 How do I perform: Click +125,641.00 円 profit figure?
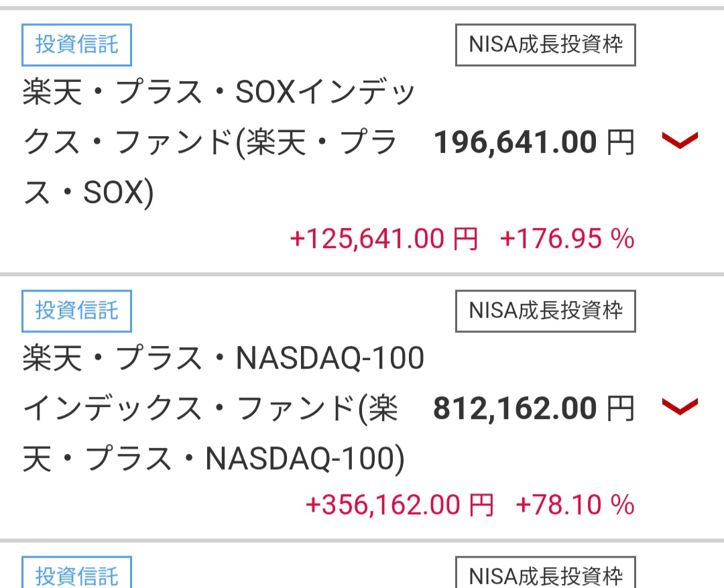coord(383,239)
